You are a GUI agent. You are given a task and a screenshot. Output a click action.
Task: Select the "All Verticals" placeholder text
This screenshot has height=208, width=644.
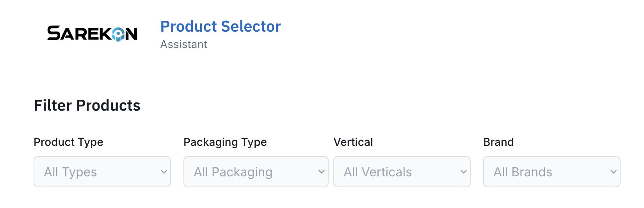pyautogui.click(x=378, y=172)
